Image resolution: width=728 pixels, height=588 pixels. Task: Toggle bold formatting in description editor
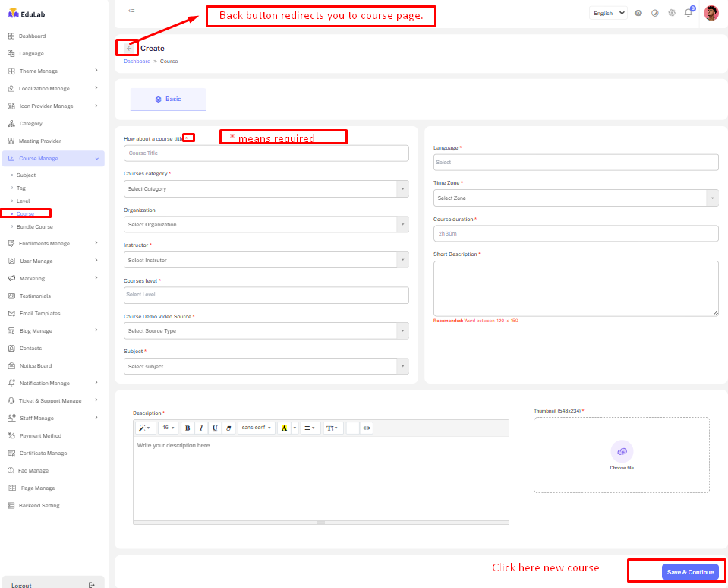point(188,428)
